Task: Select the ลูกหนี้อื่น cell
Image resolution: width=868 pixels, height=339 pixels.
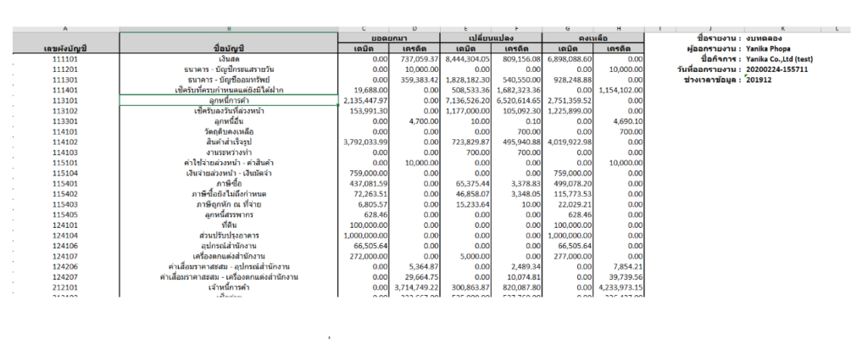Action: point(229,121)
